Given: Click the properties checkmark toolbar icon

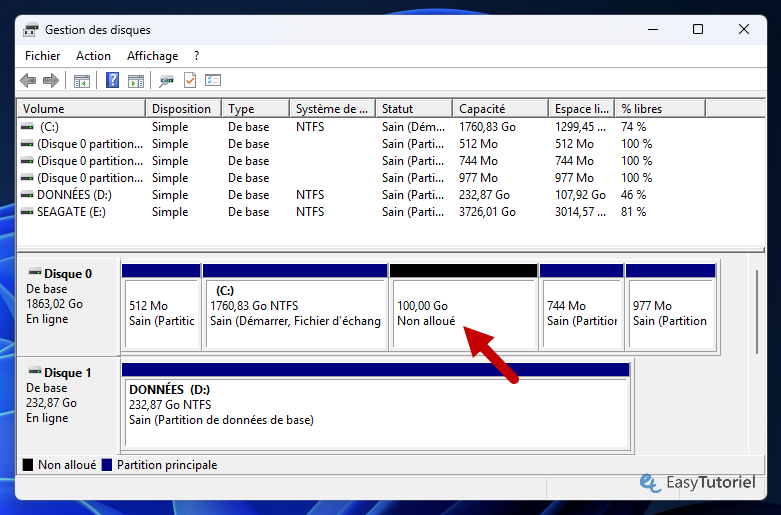Looking at the screenshot, I should pos(190,80).
